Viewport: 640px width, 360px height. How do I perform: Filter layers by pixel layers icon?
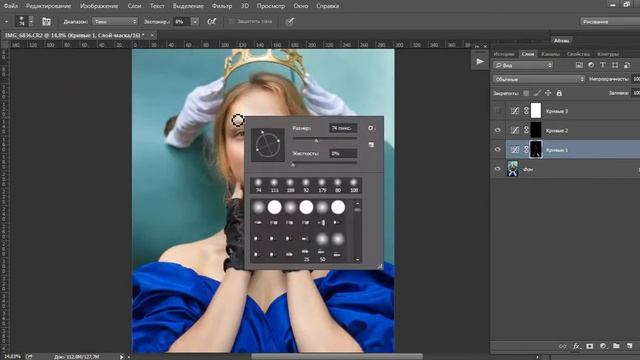pyautogui.click(x=579, y=65)
